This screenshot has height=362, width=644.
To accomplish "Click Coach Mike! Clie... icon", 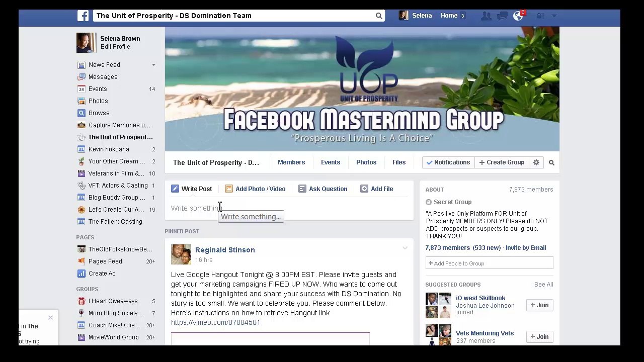I will (x=81, y=325).
